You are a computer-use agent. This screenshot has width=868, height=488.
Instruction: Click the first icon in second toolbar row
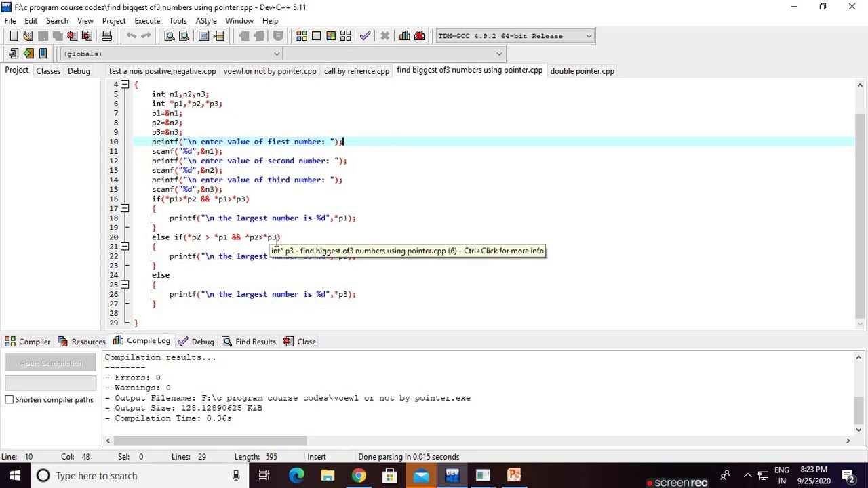coord(14,54)
